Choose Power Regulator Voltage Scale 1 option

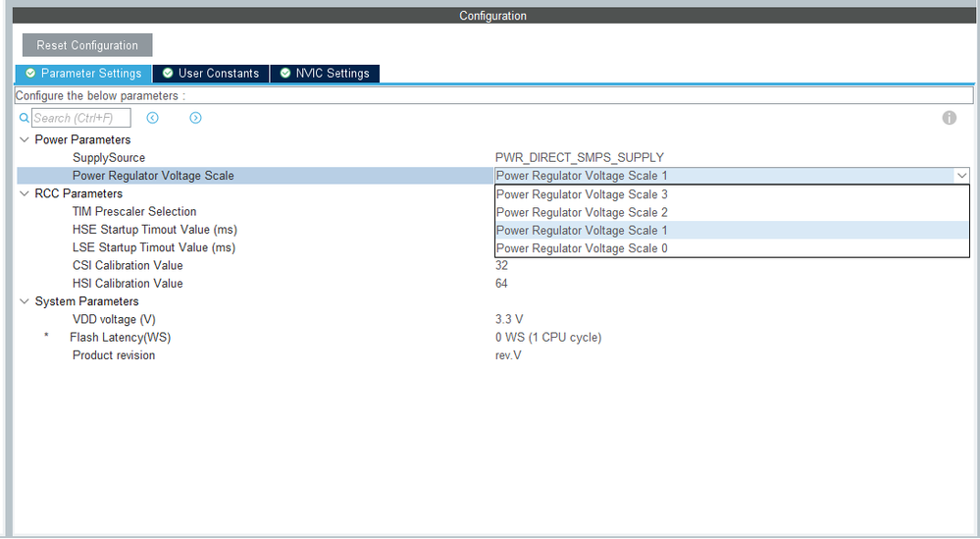(732, 230)
